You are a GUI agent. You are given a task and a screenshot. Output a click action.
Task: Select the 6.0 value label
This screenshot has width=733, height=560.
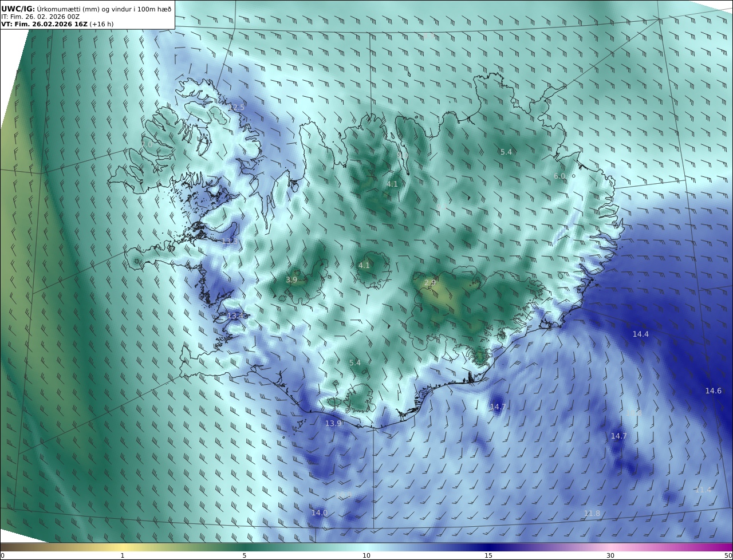point(559,176)
